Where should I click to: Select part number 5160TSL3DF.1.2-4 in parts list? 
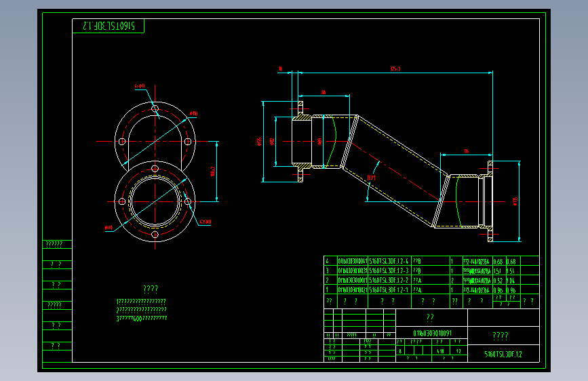389,262
